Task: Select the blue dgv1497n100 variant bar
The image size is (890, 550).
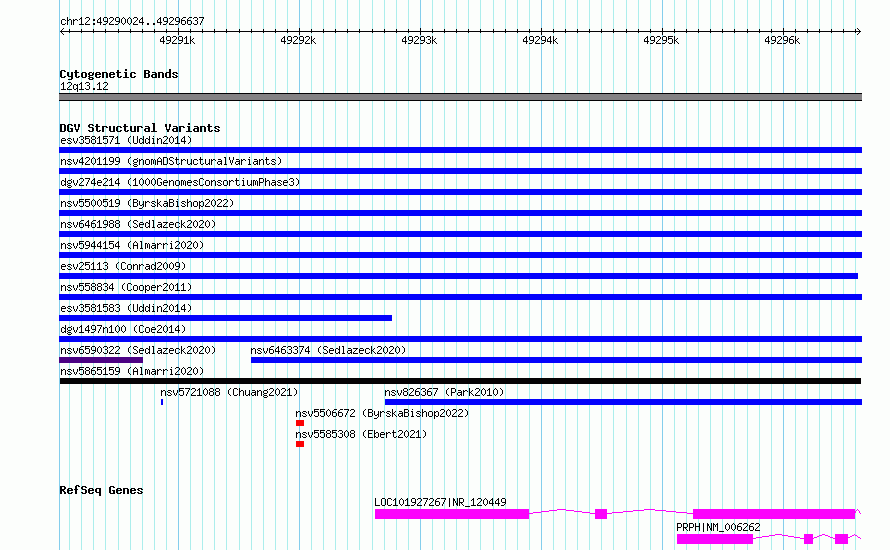Action: (x=460, y=339)
